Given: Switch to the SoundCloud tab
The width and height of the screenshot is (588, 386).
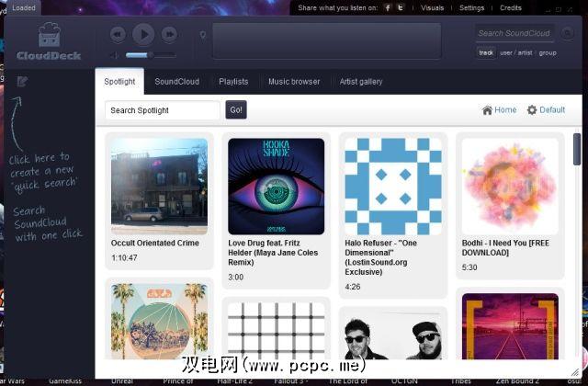Looking at the screenshot, I should point(177,82).
